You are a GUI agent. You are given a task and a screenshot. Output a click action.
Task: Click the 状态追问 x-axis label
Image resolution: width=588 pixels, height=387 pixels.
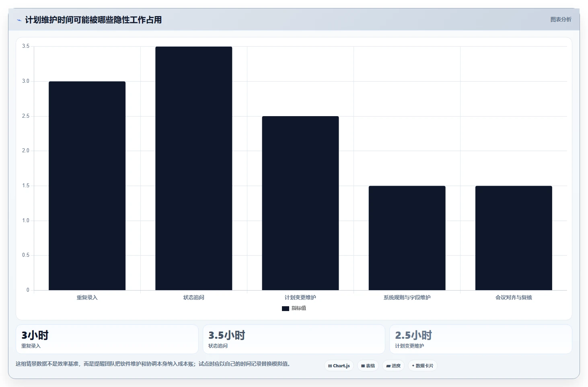[194, 297]
